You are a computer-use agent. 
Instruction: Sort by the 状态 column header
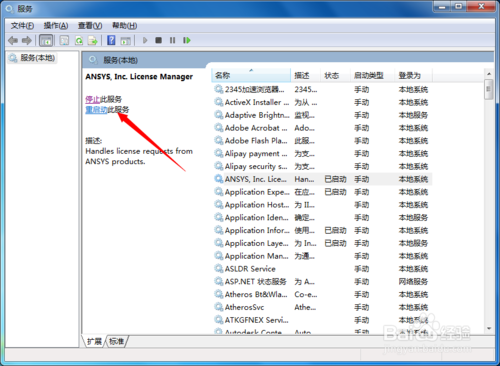[x=336, y=75]
